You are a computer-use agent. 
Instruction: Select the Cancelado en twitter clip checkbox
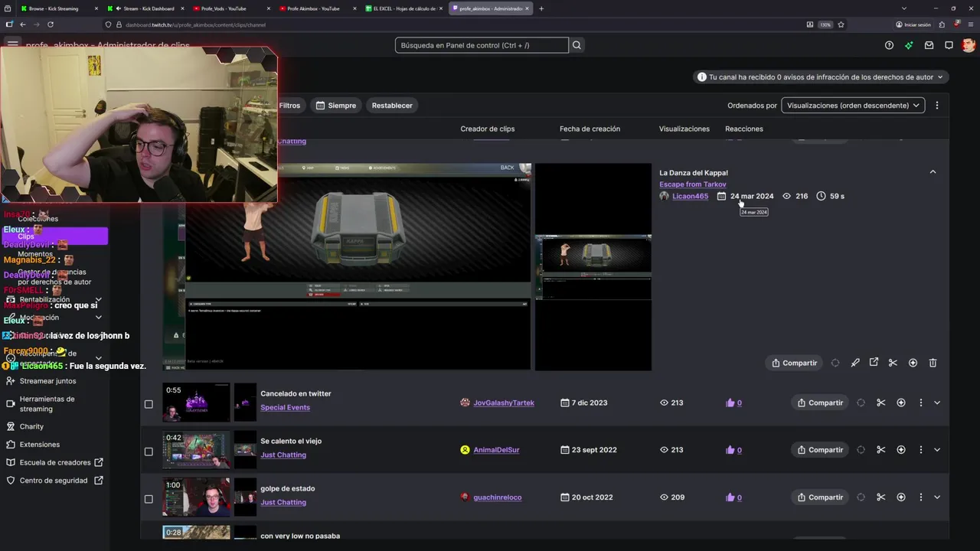pos(149,404)
